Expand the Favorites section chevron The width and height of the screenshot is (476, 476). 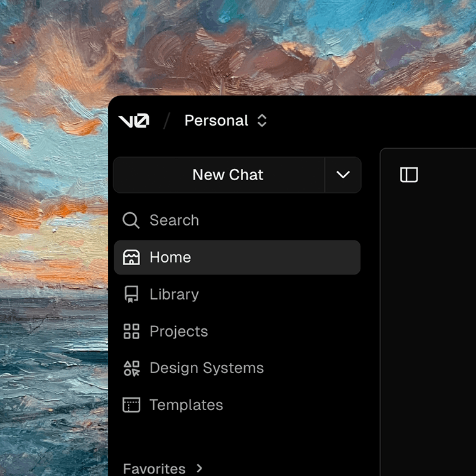[x=199, y=468]
